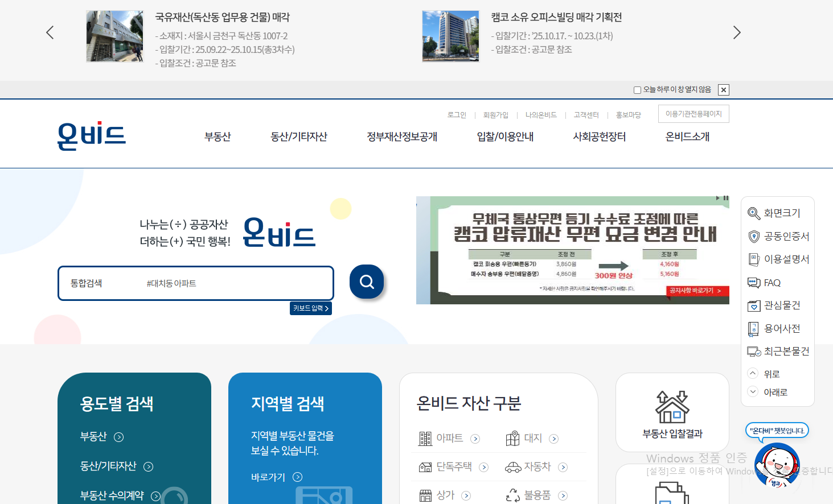Click 바로가기 arrow in 지역별 검색
Screen dimensions: 833x504
(298, 477)
